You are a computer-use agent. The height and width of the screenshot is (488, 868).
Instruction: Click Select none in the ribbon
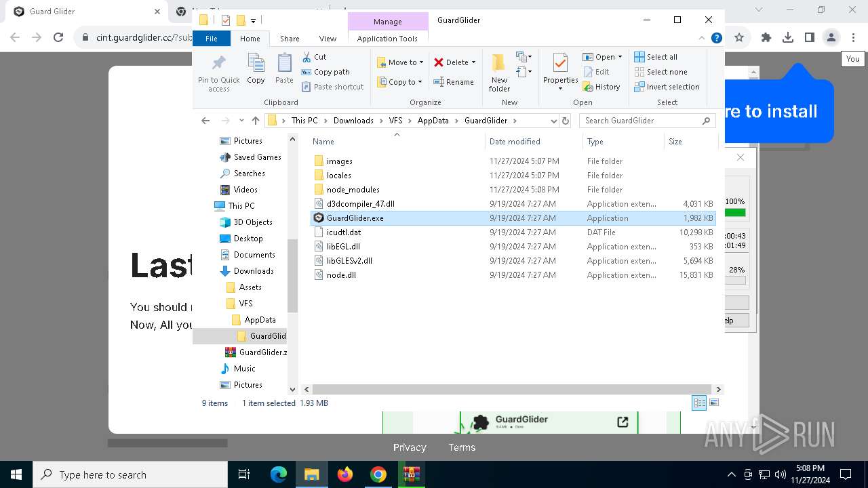tap(661, 72)
